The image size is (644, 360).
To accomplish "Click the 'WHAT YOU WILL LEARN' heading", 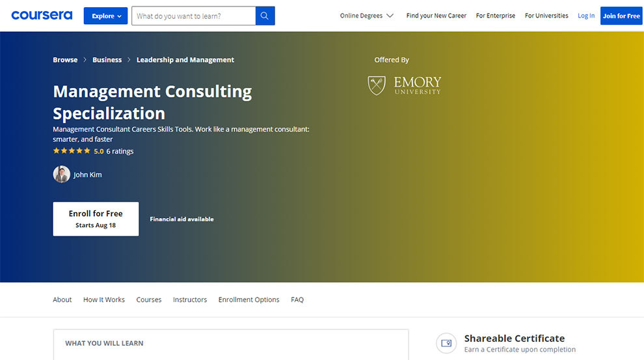I will pyautogui.click(x=104, y=343).
